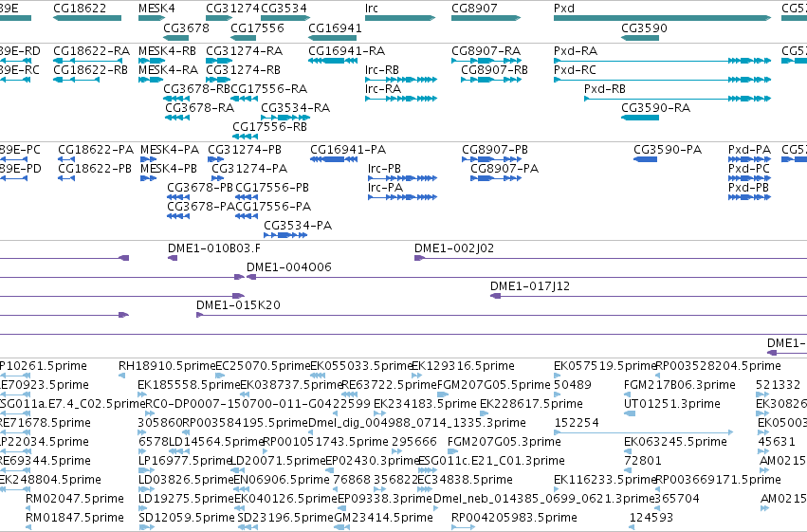
Task: Select protein CG8907-PB
Action: [491, 159]
